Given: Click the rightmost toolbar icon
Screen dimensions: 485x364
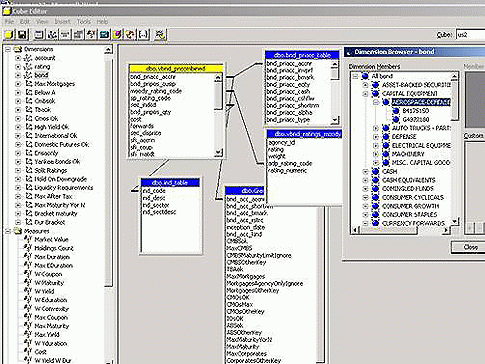Looking at the screenshot, I should 160,35.
